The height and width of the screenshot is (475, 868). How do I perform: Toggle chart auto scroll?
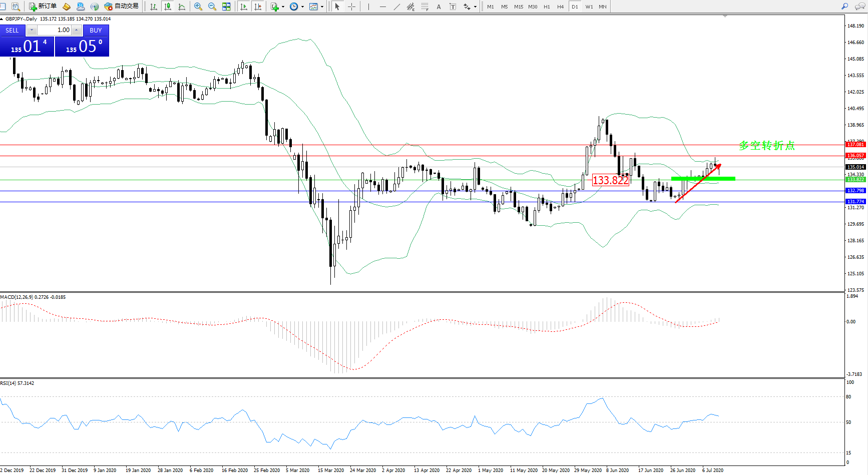tap(244, 7)
